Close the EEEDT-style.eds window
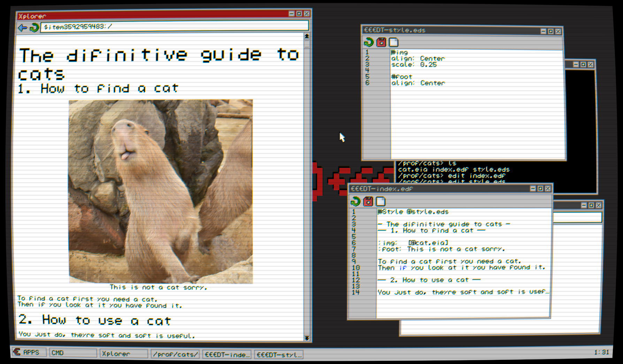The height and width of the screenshot is (364, 623). [558, 31]
